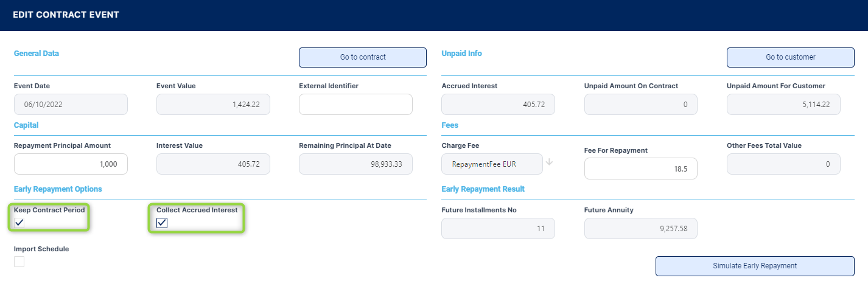Click the Repayment Principal Amount field
Viewport: 868px width, 289px height.
click(x=71, y=164)
